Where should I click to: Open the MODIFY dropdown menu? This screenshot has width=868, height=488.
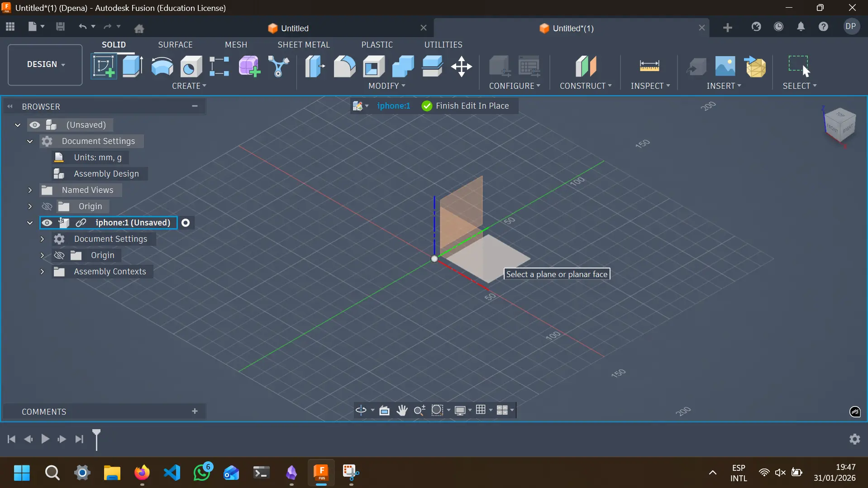(387, 86)
